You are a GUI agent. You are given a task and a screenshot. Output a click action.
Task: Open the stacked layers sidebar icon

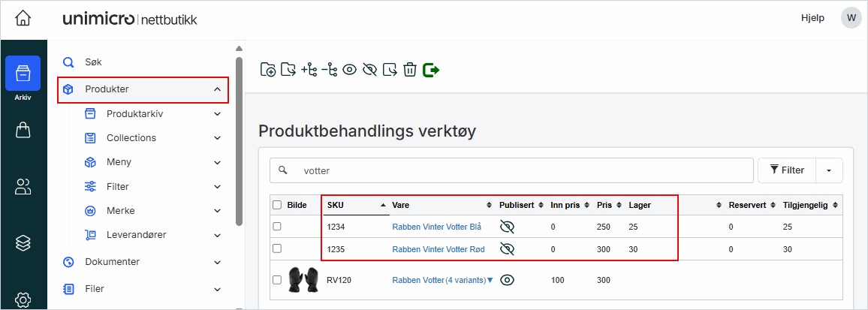pos(23,242)
